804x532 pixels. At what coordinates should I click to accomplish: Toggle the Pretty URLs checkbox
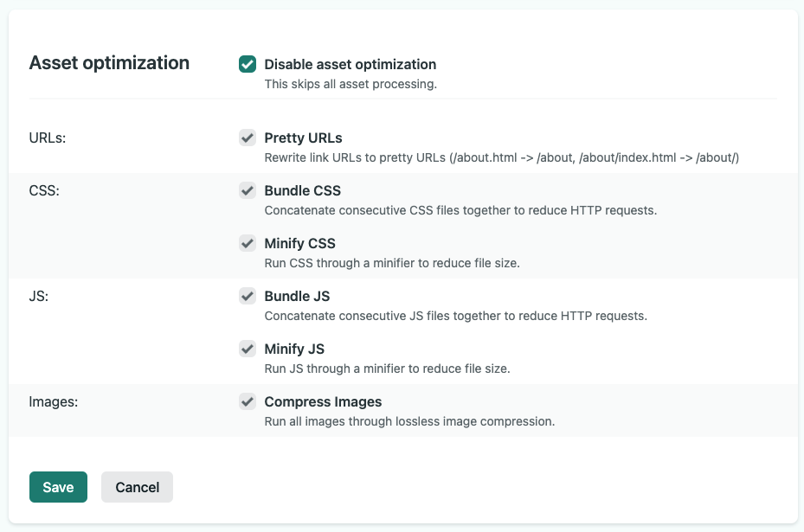[248, 138]
